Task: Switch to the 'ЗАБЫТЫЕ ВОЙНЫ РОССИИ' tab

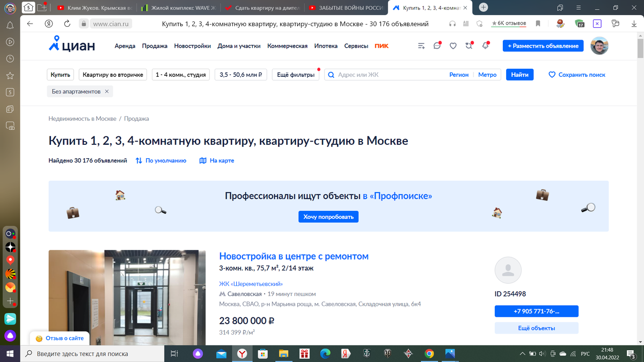Action: (x=346, y=8)
